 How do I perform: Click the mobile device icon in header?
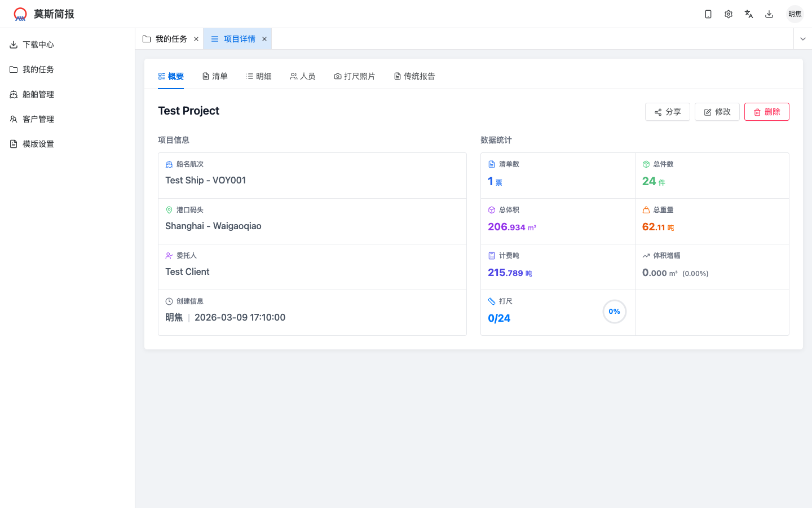click(x=708, y=14)
